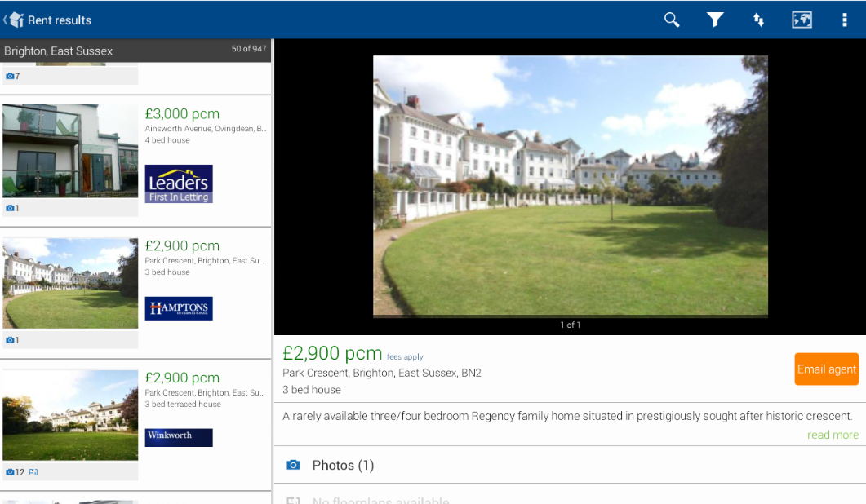Open the filter icon to refine results

715,20
